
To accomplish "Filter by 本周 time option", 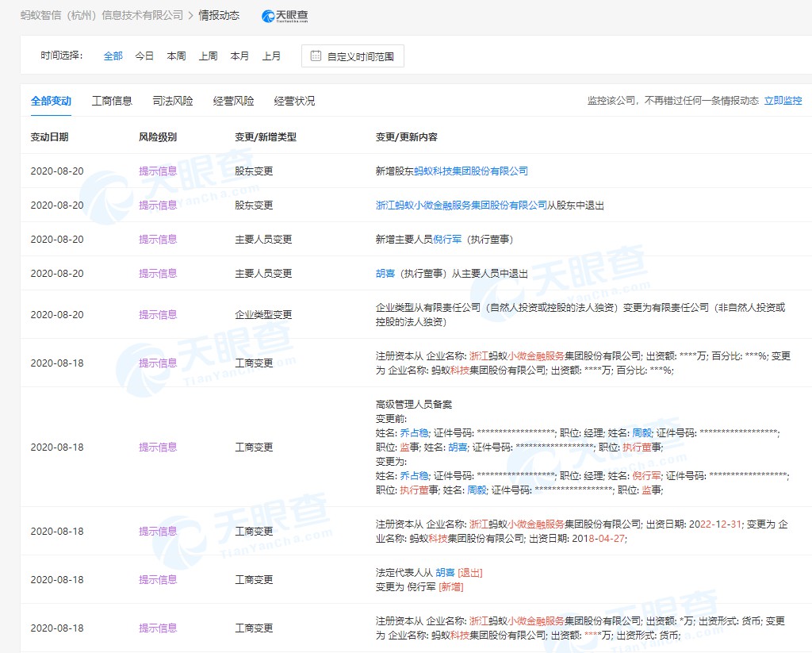I will 176,56.
